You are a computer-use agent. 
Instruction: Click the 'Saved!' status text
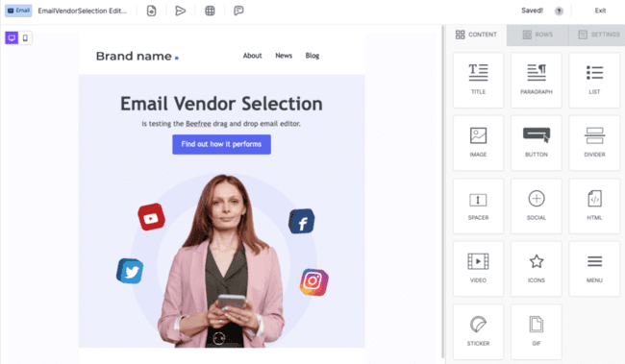click(x=532, y=11)
